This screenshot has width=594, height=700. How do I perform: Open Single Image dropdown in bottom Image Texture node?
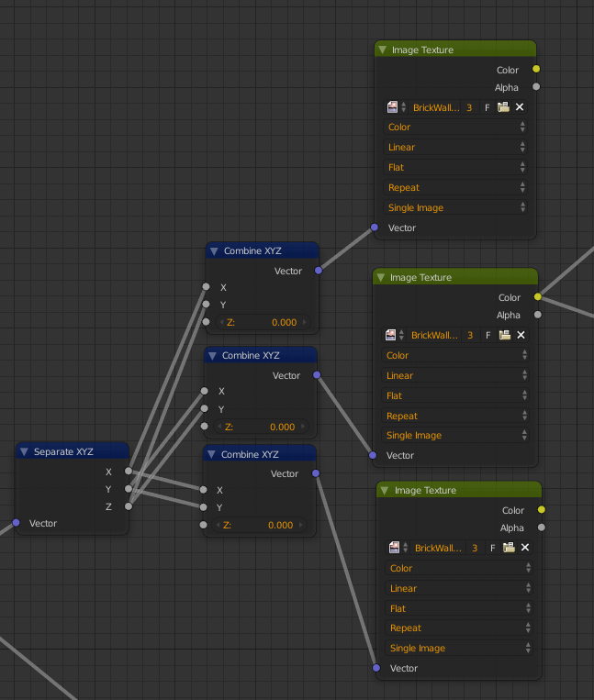click(458, 648)
